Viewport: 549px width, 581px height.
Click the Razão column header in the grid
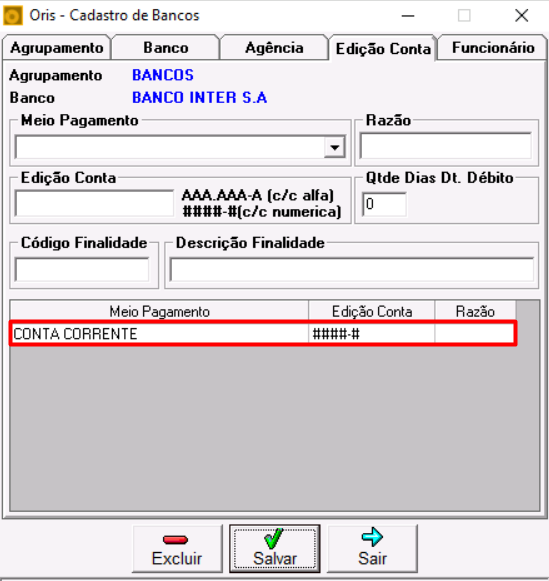[x=475, y=312]
